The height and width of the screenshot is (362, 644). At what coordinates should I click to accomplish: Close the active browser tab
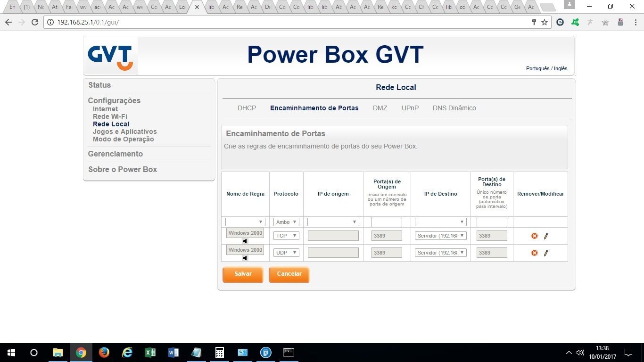click(x=197, y=7)
